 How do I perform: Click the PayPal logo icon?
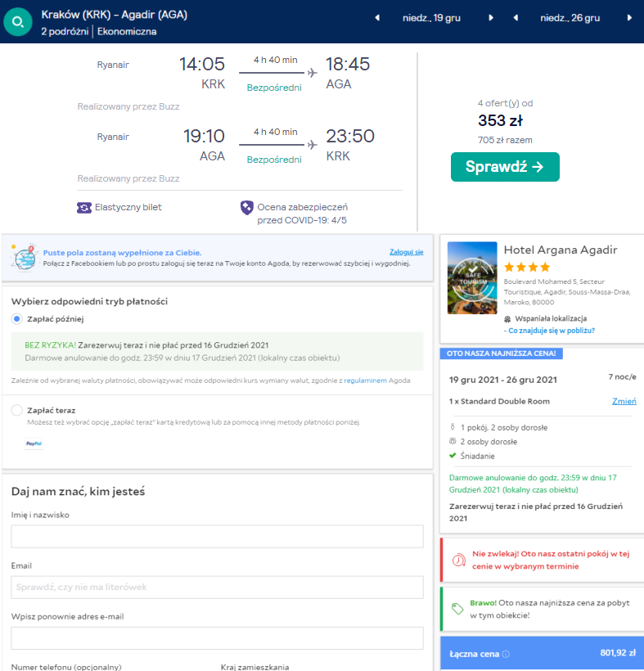pos(34,444)
